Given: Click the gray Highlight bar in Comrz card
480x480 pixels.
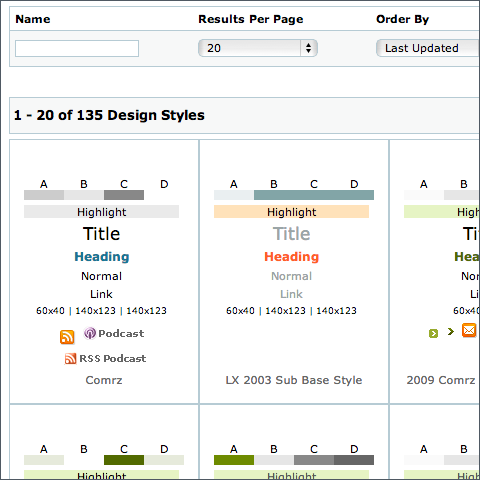Looking at the screenshot, I should point(101,212).
